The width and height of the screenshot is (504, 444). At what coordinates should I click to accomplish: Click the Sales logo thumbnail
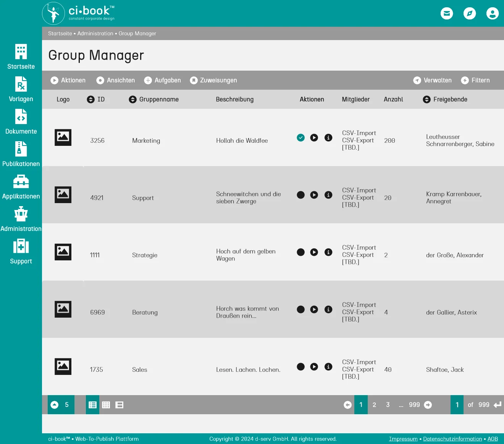[x=63, y=367]
